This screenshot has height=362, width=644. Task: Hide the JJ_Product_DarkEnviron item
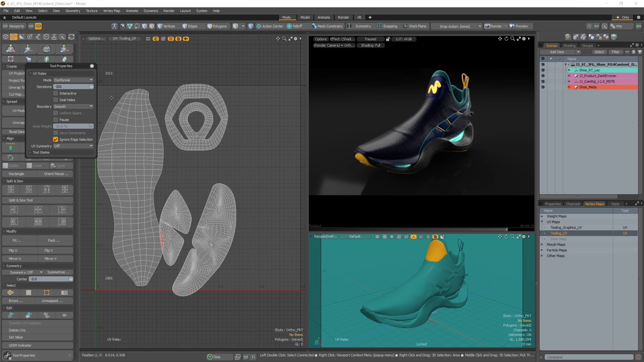click(543, 76)
